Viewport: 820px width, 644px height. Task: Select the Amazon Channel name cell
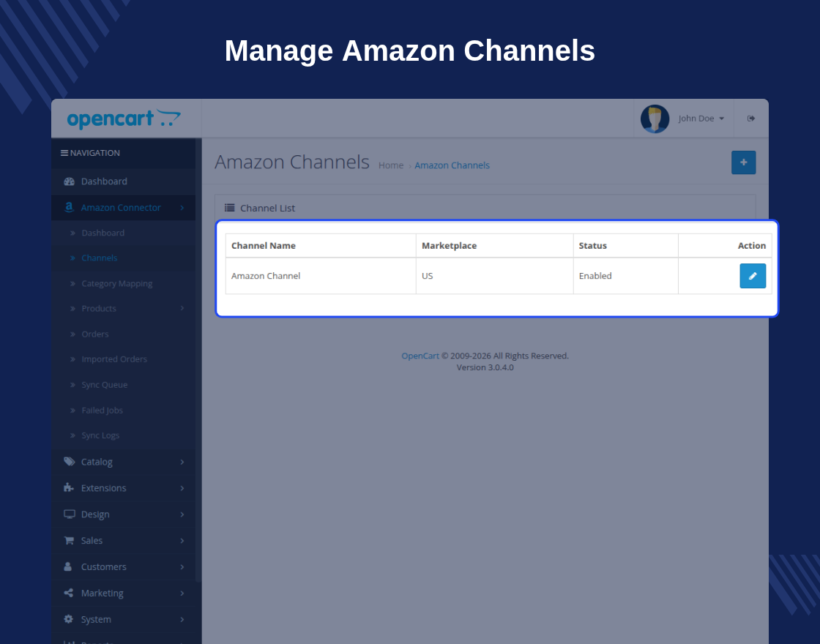(x=321, y=276)
